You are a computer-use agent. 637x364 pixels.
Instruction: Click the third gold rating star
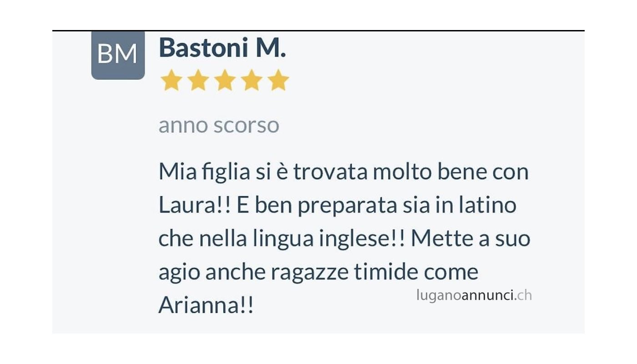pos(225,80)
